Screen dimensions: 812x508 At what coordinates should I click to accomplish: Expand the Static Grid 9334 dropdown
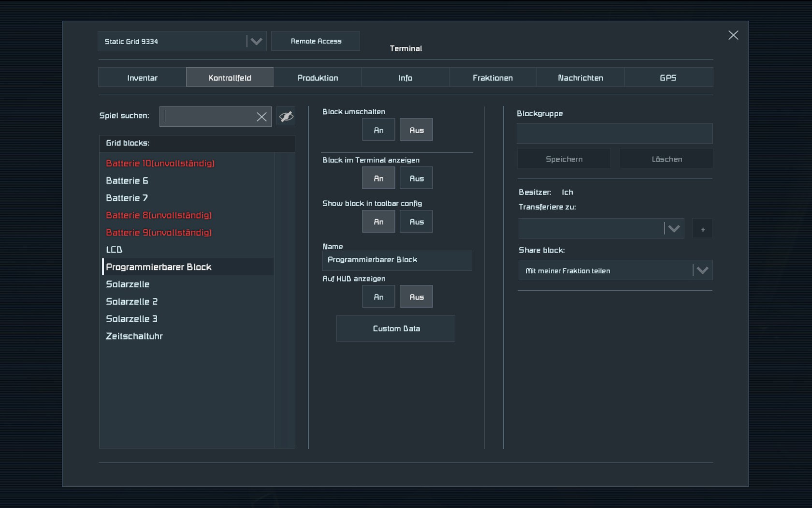(x=256, y=42)
